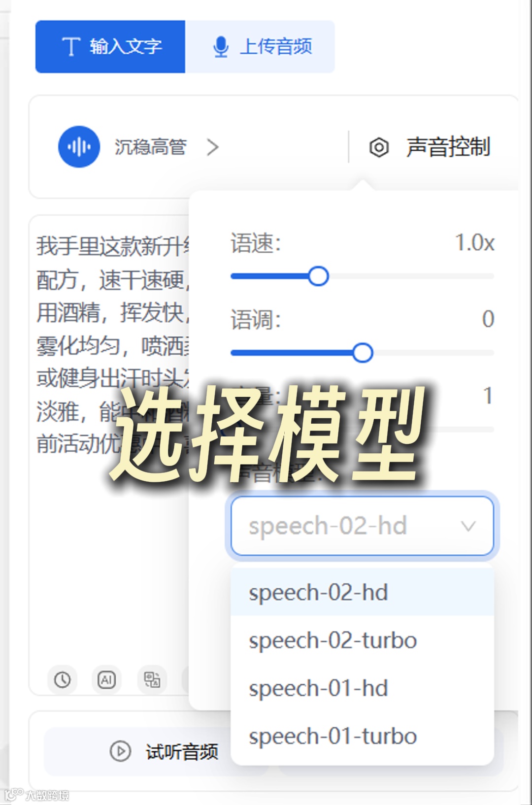This screenshot has height=805, width=532.
Task: Open history with the clock icon
Action: (62, 680)
